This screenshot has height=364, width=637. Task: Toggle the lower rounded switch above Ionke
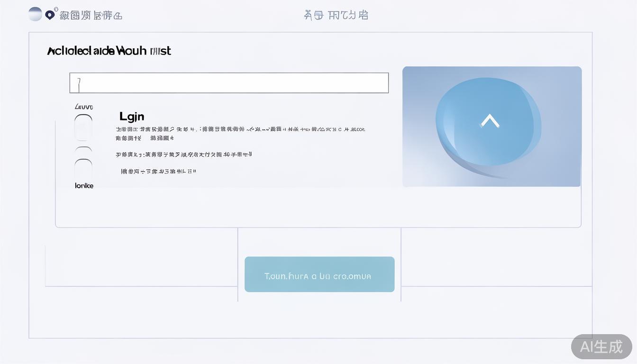click(x=83, y=168)
